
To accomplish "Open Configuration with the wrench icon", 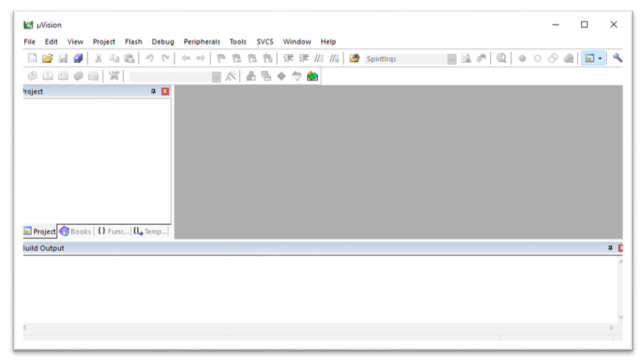I will [617, 58].
